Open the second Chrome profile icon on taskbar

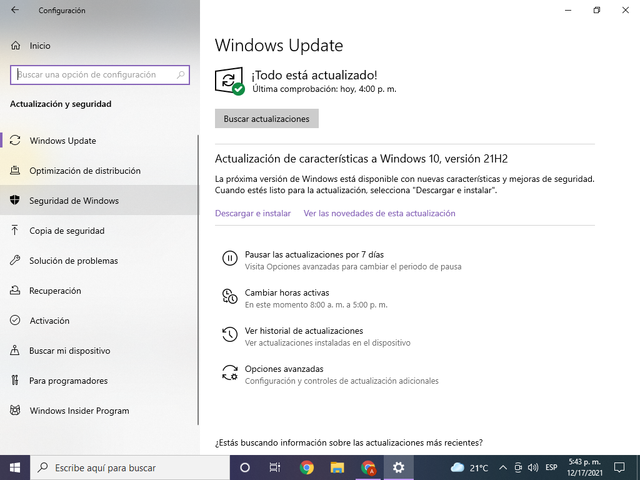[368, 468]
